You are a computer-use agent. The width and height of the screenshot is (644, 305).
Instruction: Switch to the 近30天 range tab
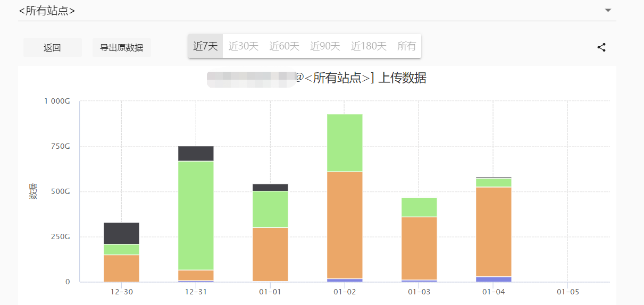[x=244, y=46]
